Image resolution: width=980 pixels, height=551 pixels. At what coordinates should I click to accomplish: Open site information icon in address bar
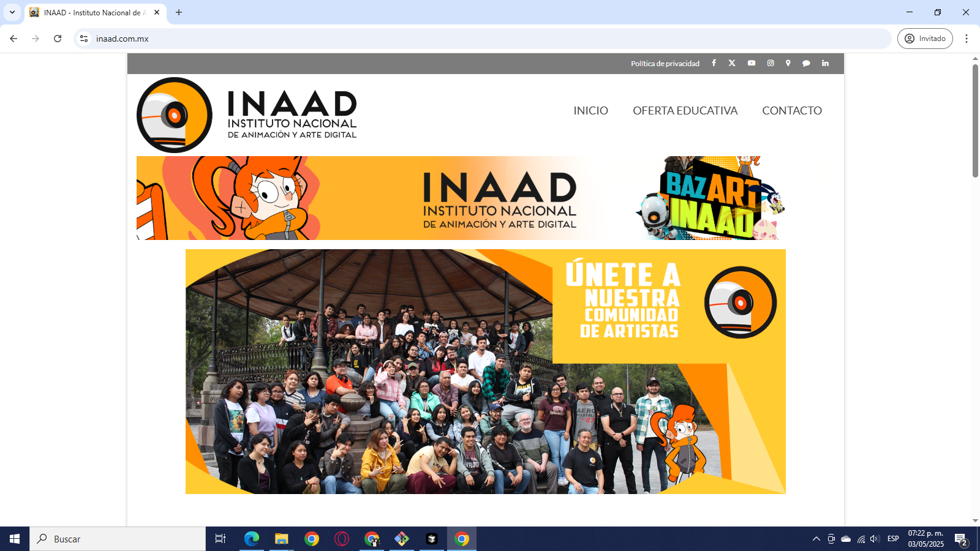(84, 39)
